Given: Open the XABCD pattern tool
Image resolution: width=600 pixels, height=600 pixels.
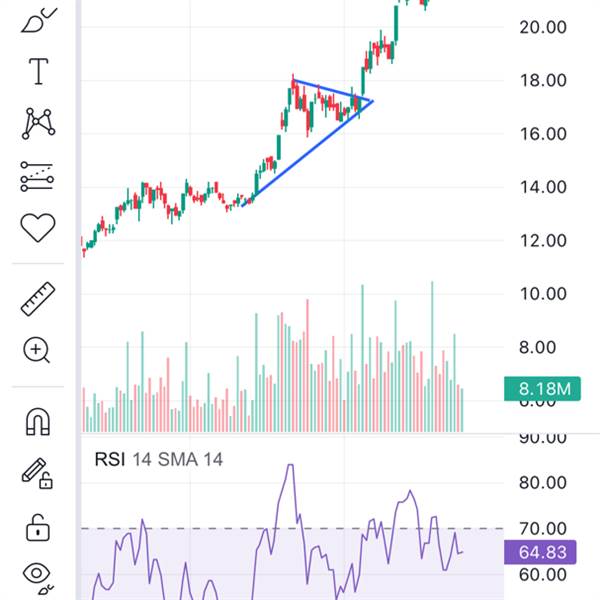Looking at the screenshot, I should (x=38, y=123).
